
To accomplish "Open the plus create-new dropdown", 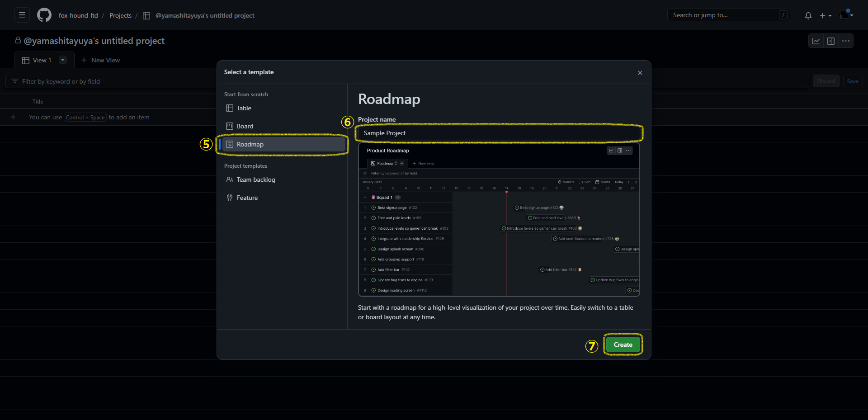I will point(826,15).
